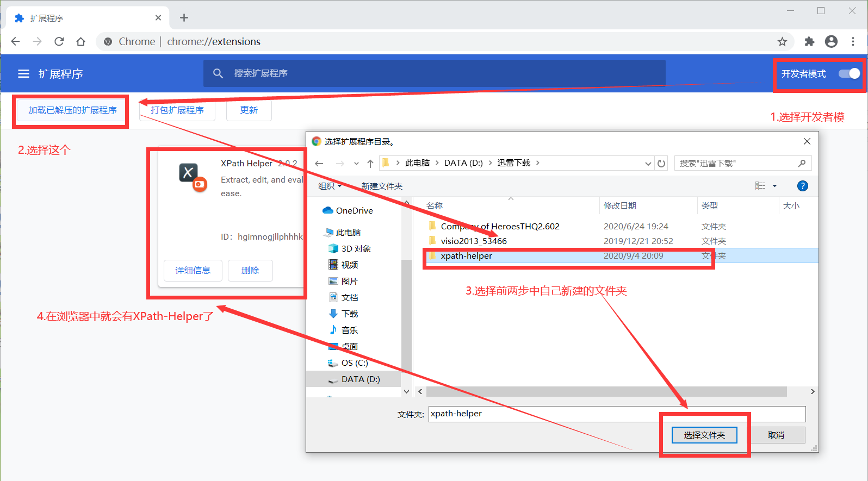Select DATA (D:) drive in navigation
868x481 pixels.
coord(354,379)
